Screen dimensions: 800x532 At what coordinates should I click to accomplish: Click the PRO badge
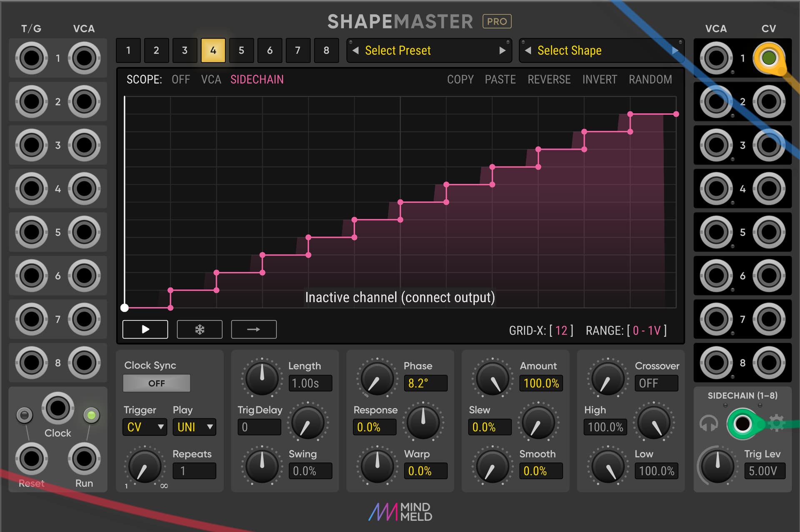(497, 21)
